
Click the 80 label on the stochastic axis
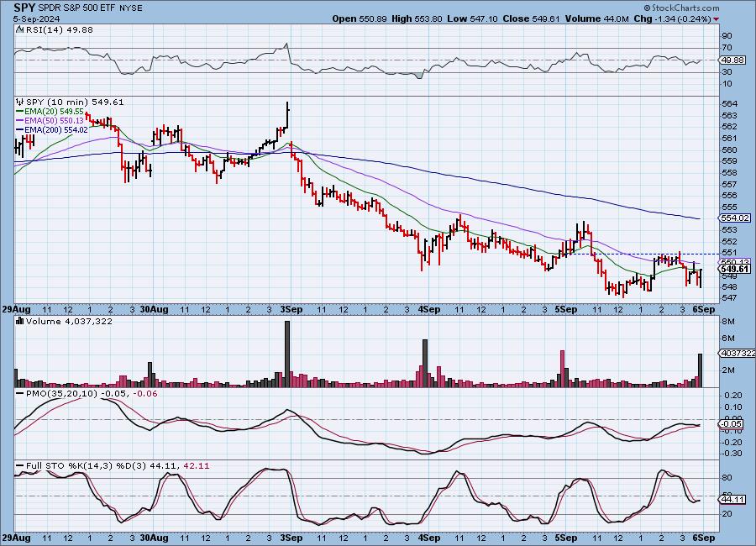pyautogui.click(x=727, y=477)
